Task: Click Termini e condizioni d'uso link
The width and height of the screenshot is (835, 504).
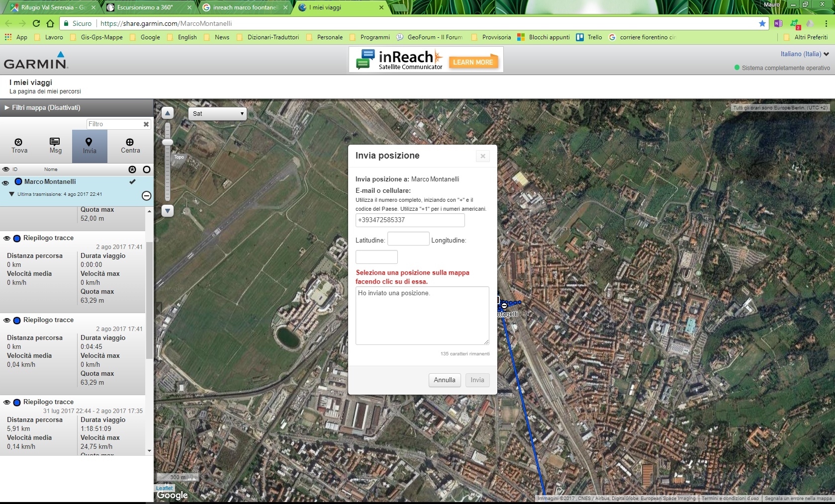Action: 730,499
